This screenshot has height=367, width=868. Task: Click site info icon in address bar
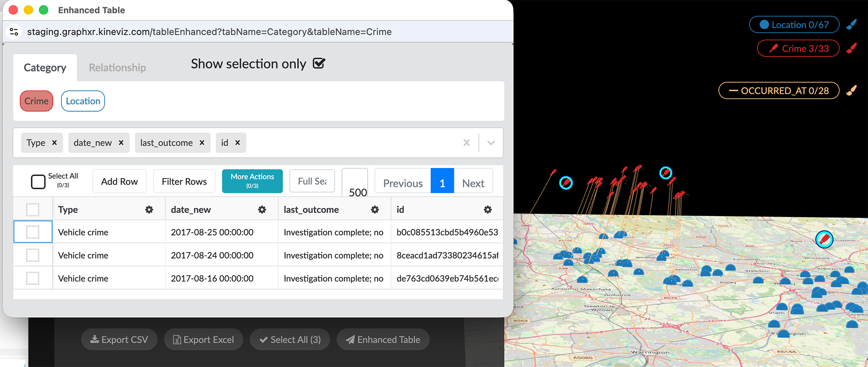(14, 32)
